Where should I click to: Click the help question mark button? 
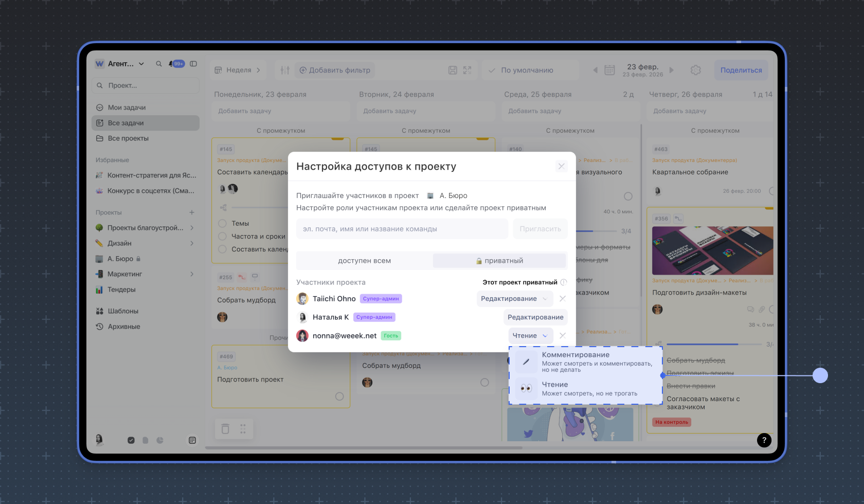pyautogui.click(x=764, y=440)
